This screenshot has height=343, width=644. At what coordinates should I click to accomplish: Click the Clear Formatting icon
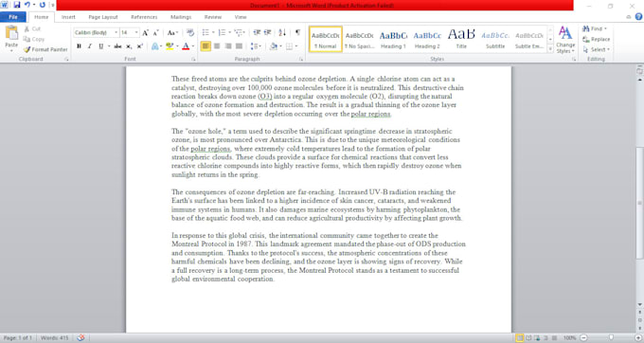point(189,32)
